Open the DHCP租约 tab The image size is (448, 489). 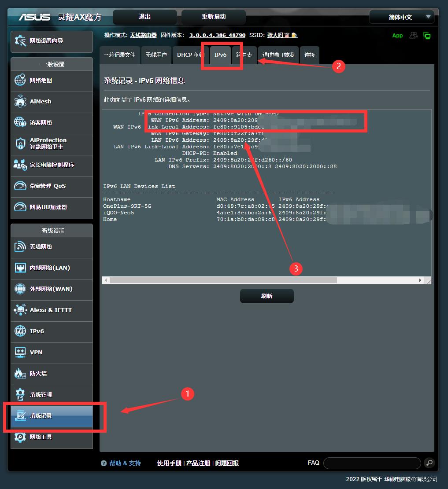click(x=190, y=55)
